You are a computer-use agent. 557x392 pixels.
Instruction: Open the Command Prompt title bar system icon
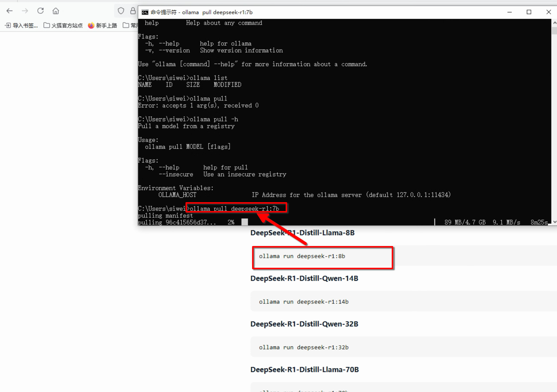145,12
